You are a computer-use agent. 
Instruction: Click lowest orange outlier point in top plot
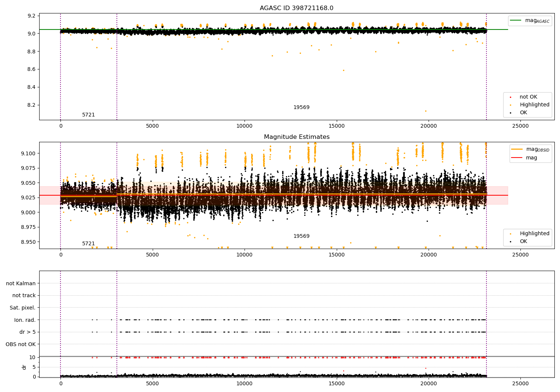[x=426, y=111]
